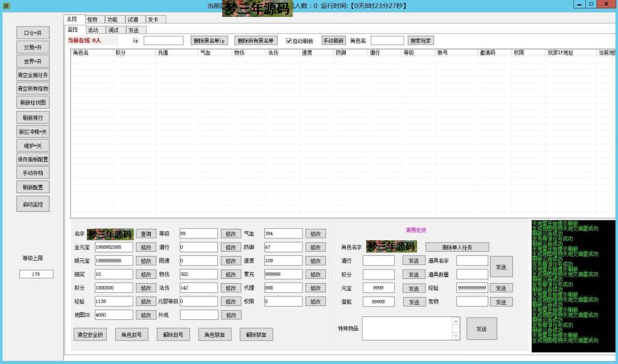Click 清空全服任务 button
The image size is (618, 364).
pyautogui.click(x=33, y=75)
